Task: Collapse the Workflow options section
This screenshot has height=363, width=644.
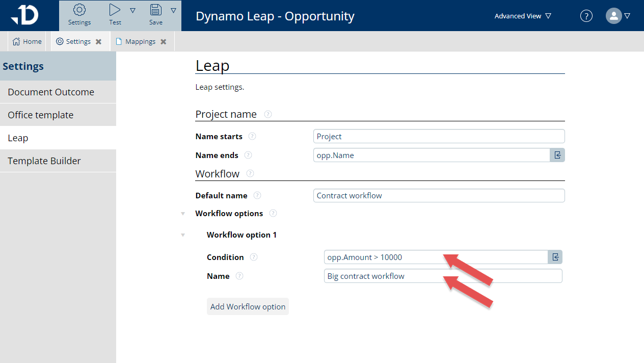Action: tap(183, 214)
